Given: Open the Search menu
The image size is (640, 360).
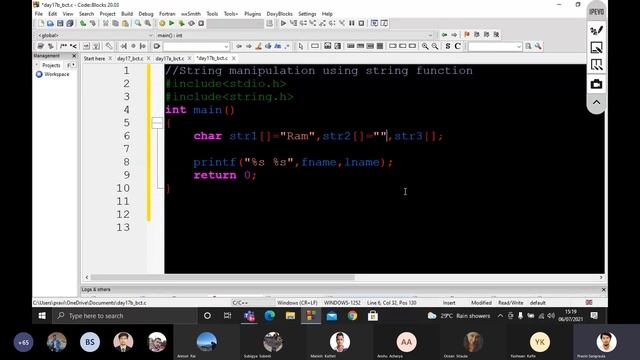Looking at the screenshot, I should tap(87, 14).
